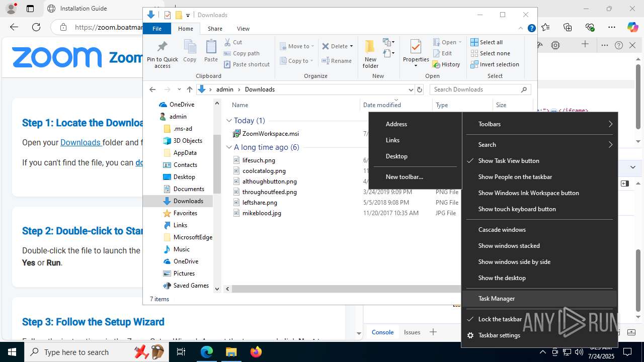Toggle Lock the taskbar option

pos(539,319)
